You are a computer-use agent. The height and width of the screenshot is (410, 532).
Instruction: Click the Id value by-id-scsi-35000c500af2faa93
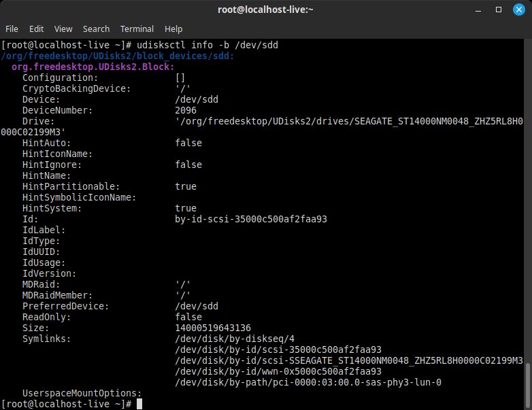[251, 219]
